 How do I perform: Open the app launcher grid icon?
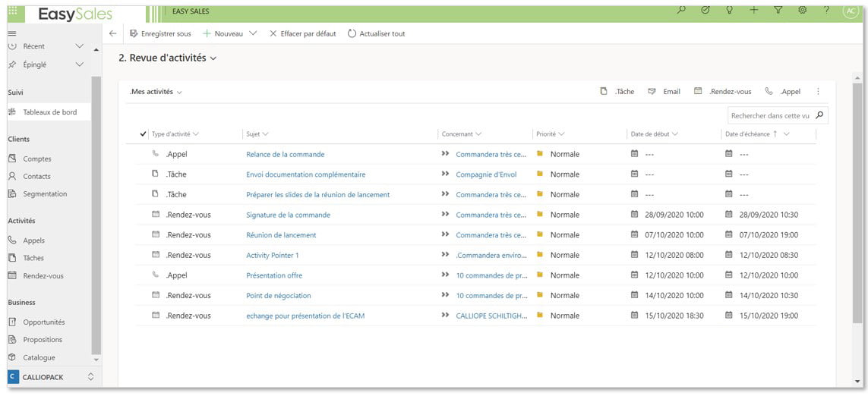click(x=12, y=11)
